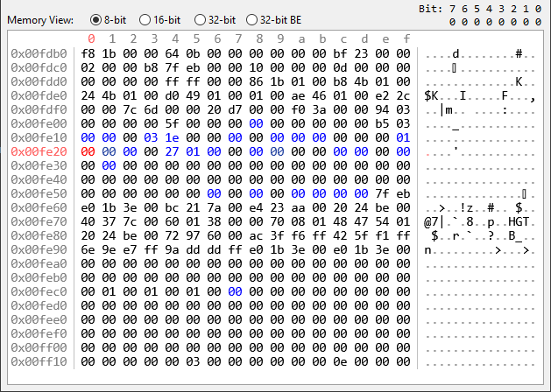Viewport: 551px width, 392px height.
Task: Toggle the value under bit 6
Action: click(x=464, y=22)
